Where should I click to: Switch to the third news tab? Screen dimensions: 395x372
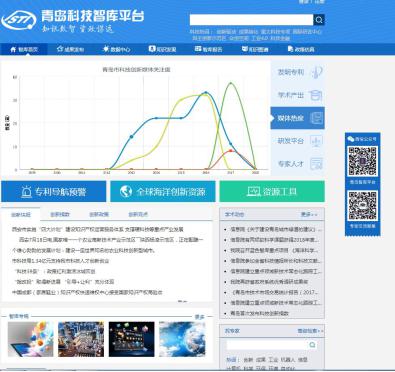coord(99,214)
